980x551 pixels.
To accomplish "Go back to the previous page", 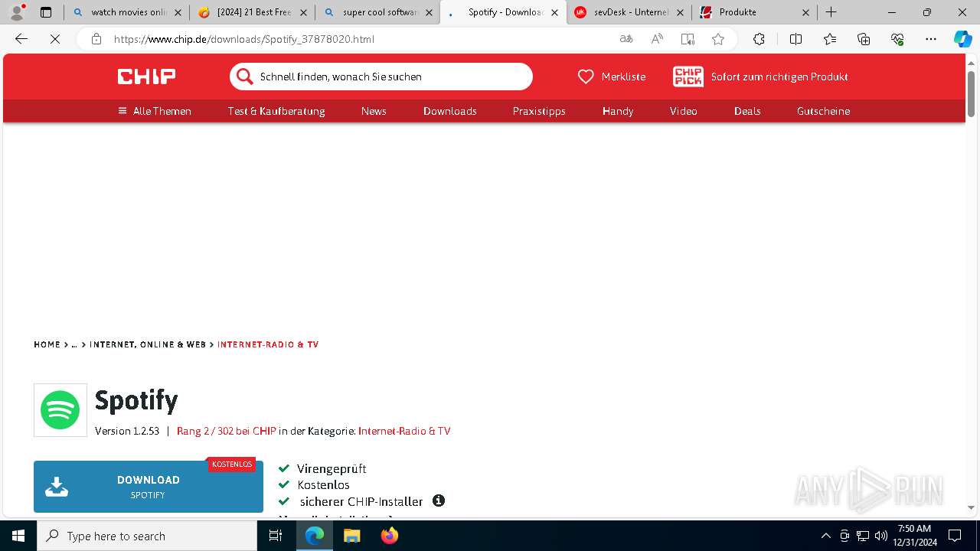I will 21,39.
